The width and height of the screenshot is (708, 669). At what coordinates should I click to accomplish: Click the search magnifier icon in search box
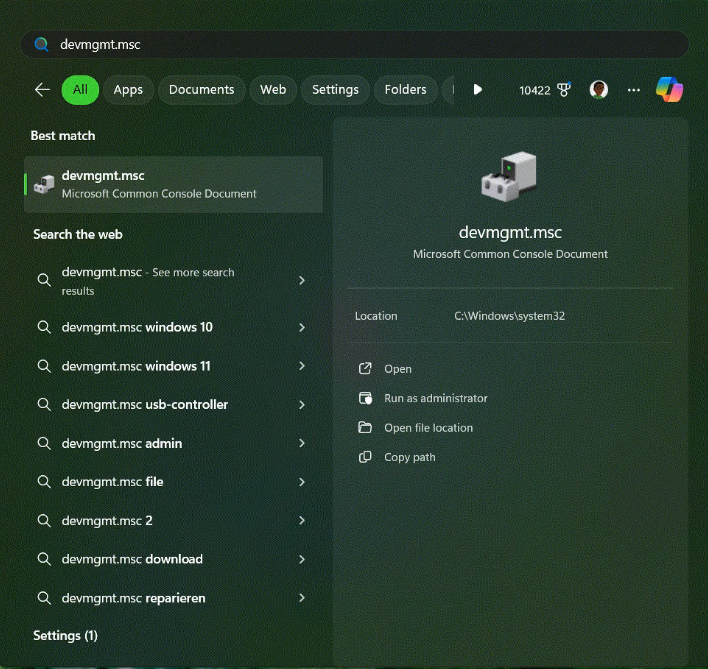point(42,44)
